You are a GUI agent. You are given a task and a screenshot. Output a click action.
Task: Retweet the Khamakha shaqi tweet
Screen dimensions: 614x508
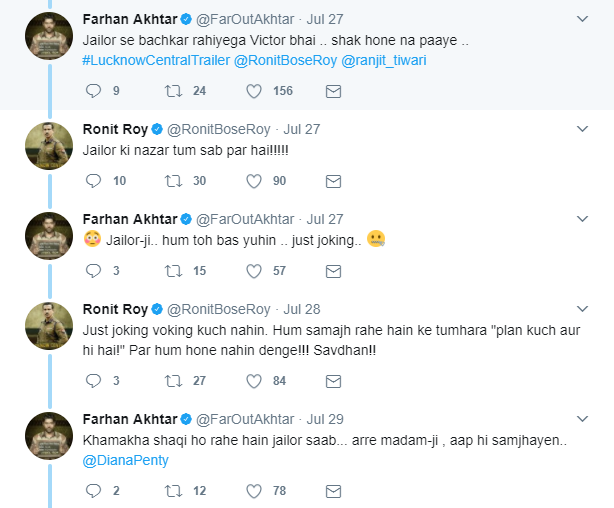[172, 490]
